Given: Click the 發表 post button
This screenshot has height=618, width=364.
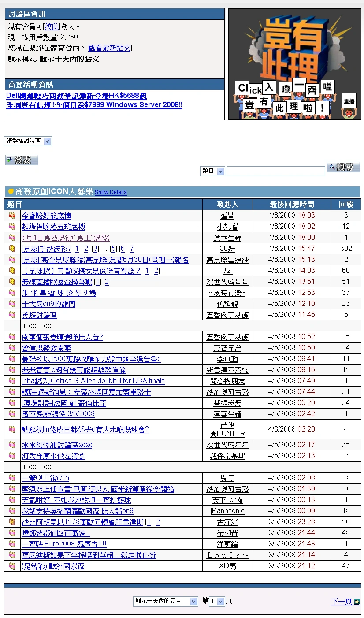Looking at the screenshot, I should click(22, 160).
